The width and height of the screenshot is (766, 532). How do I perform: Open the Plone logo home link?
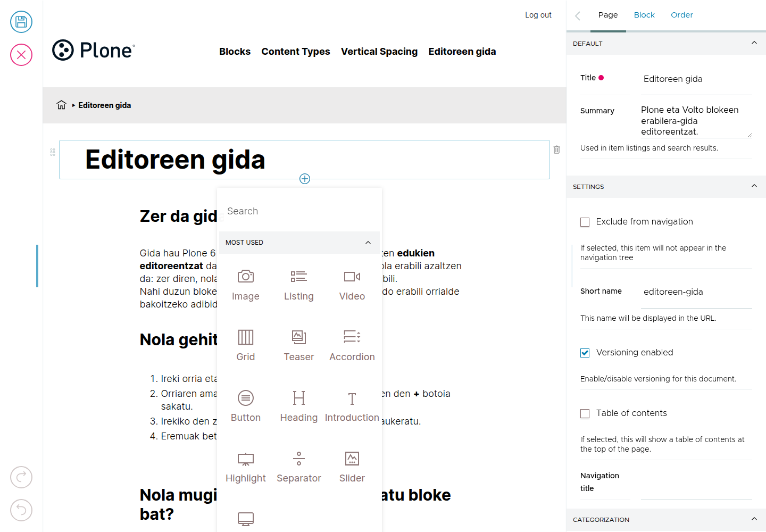(94, 51)
